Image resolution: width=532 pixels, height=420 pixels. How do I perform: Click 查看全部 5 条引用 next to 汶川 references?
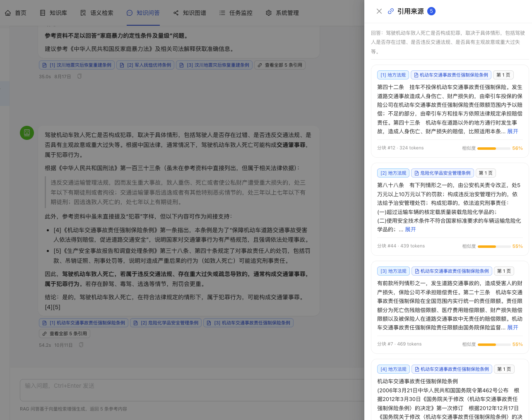(x=280, y=65)
